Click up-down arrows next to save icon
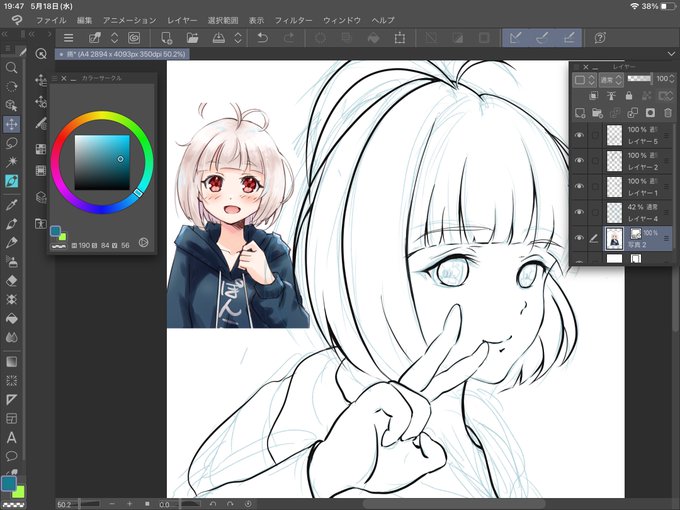 pyautogui.click(x=238, y=38)
